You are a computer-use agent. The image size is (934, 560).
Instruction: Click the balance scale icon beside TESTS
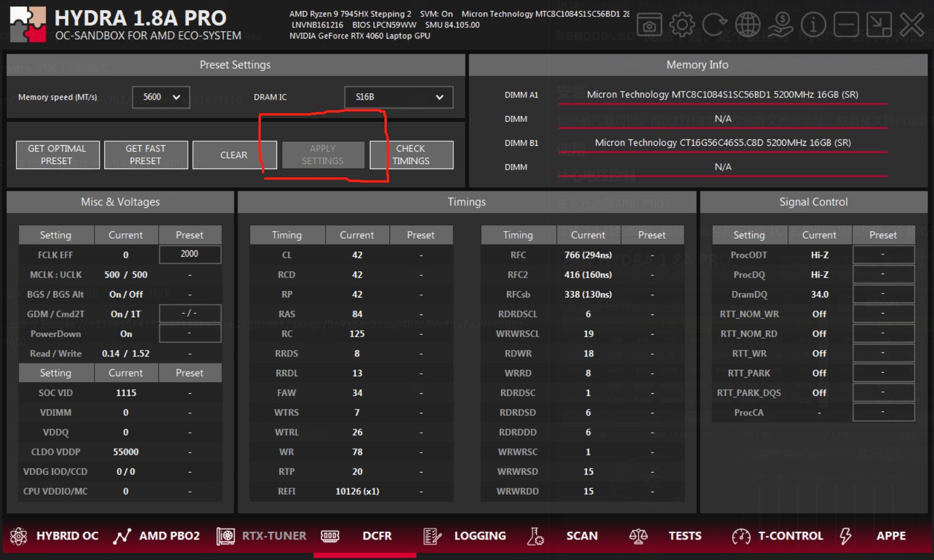(x=638, y=536)
